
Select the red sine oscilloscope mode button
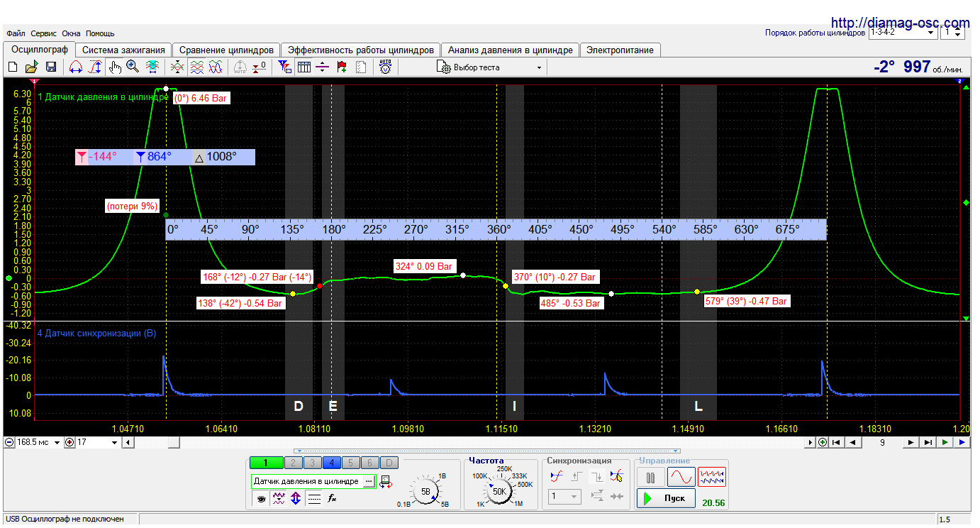681,477
